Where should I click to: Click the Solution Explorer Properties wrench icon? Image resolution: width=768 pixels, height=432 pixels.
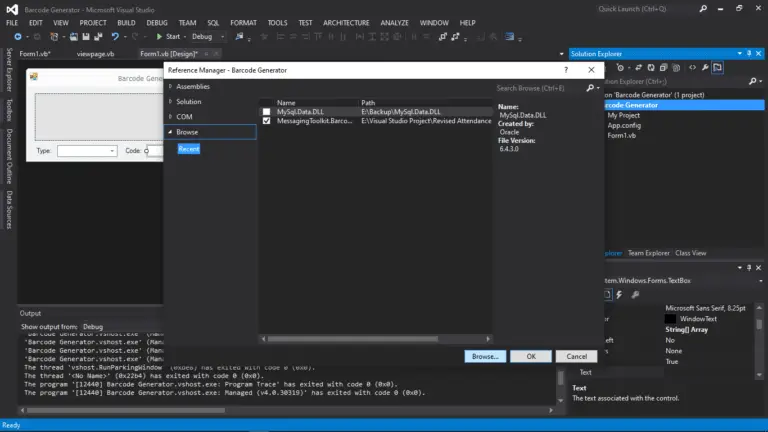coord(705,67)
